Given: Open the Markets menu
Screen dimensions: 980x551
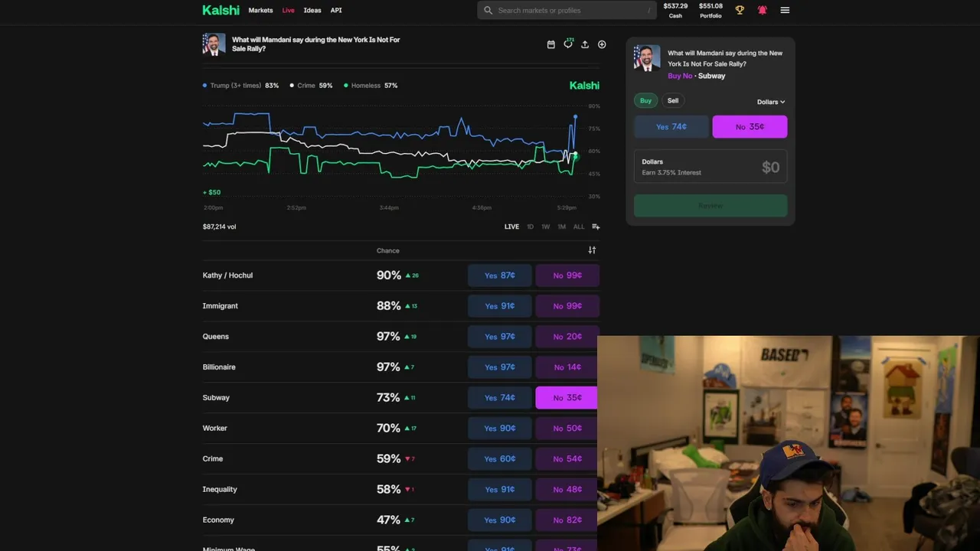Looking at the screenshot, I should coord(260,10).
